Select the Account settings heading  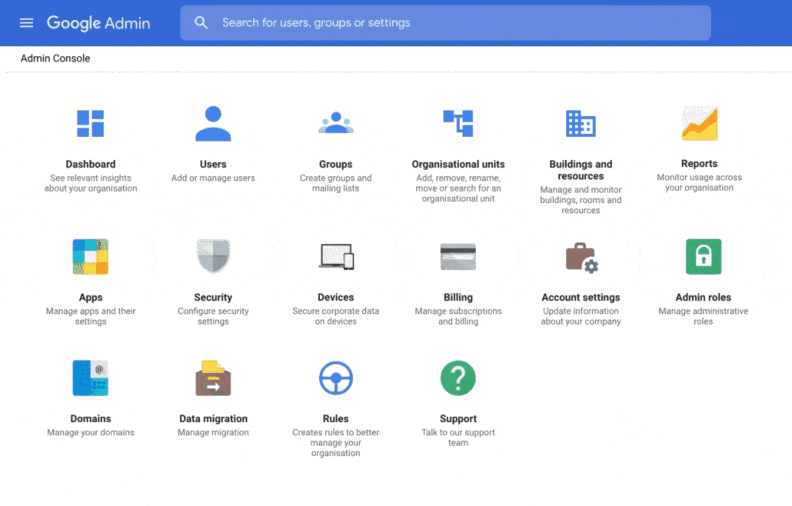pyautogui.click(x=581, y=297)
